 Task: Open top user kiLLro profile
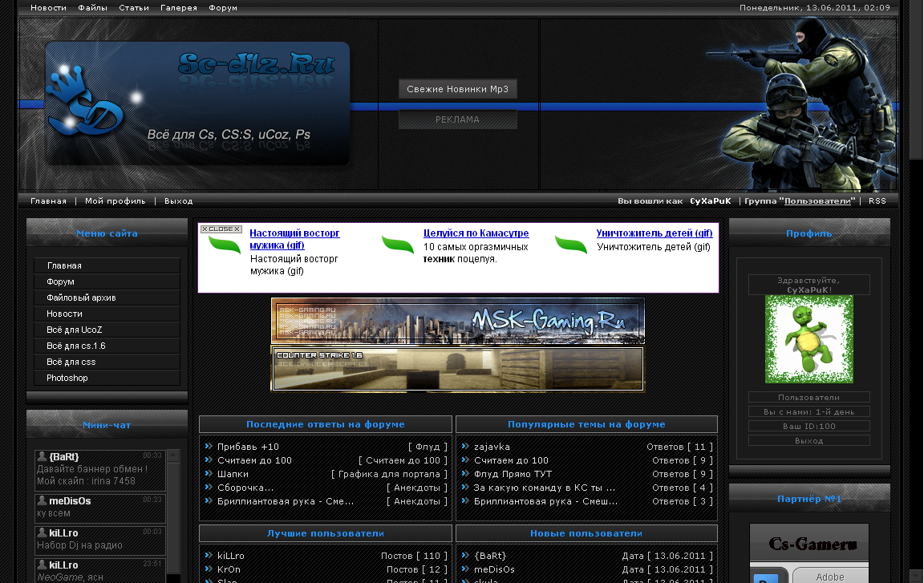[x=230, y=555]
